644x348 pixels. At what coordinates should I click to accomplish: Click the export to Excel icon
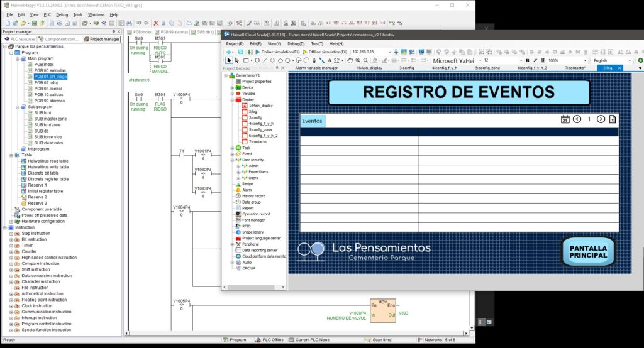[613, 119]
